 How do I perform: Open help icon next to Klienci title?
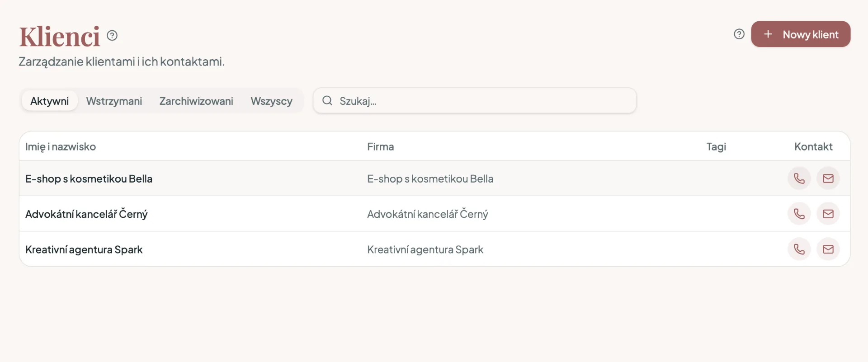point(112,35)
